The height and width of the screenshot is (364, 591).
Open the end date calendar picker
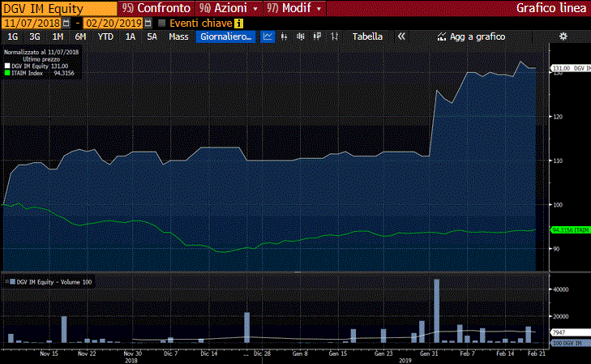(x=148, y=24)
